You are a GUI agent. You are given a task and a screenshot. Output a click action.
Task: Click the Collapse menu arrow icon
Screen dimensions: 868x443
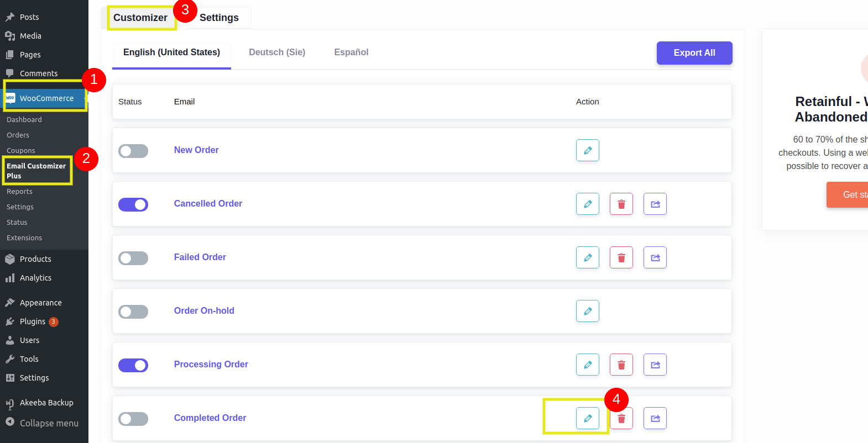pyautogui.click(x=10, y=422)
